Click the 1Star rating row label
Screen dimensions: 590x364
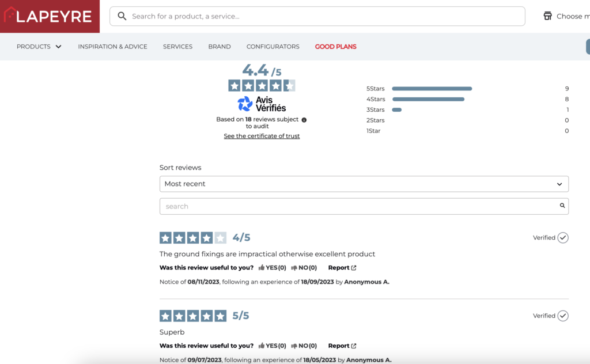373,131
